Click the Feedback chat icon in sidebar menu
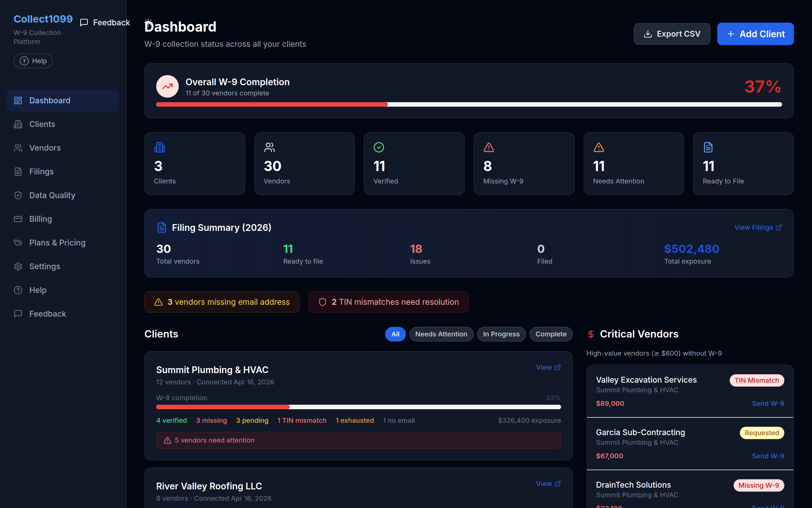Image resolution: width=812 pixels, height=508 pixels. pos(18,314)
